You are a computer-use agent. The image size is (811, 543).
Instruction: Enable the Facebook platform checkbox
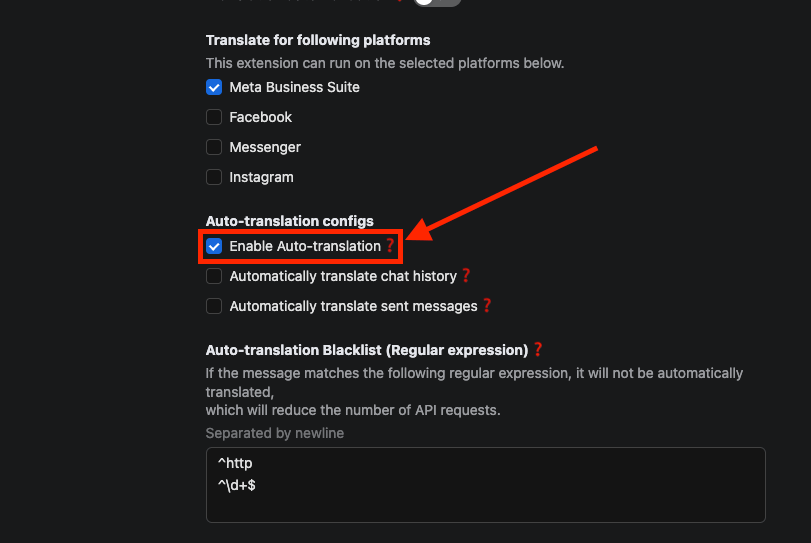pyautogui.click(x=214, y=117)
